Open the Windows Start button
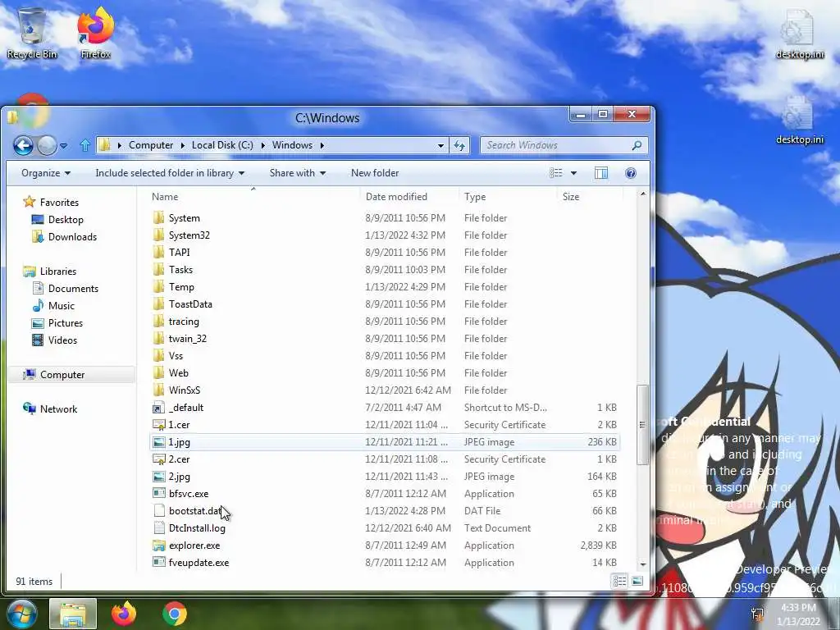Image resolution: width=840 pixels, height=630 pixels. pyautogui.click(x=21, y=614)
